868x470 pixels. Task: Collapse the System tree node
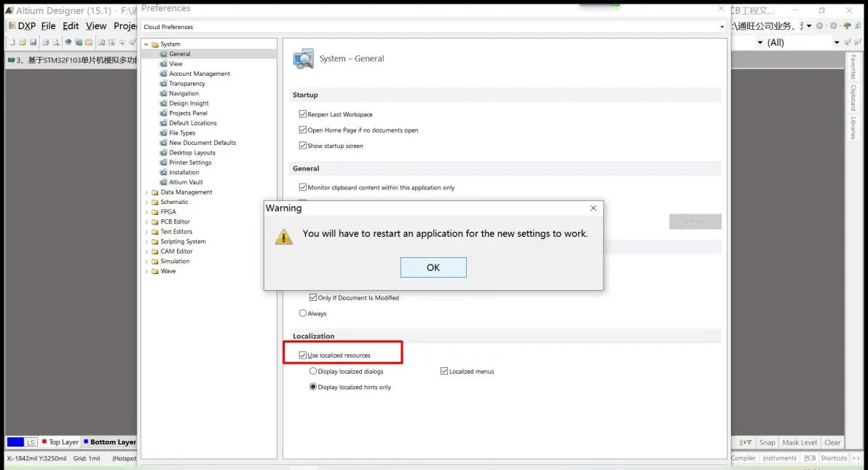tap(146, 44)
